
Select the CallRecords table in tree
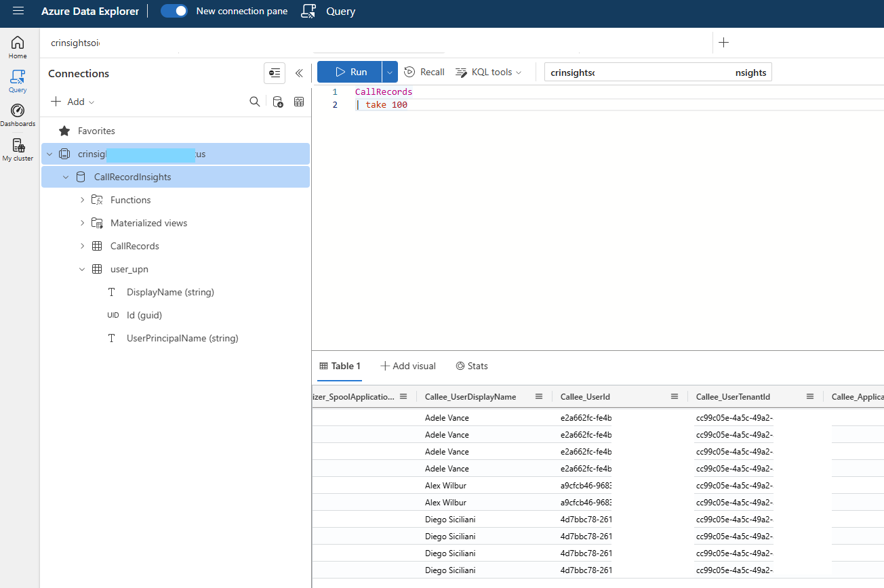(x=134, y=246)
